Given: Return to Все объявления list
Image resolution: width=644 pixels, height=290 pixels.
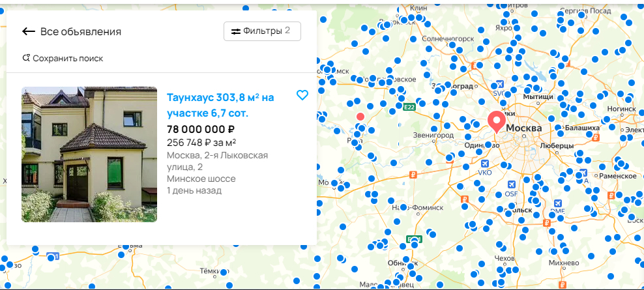Looking at the screenshot, I should [x=80, y=31].
